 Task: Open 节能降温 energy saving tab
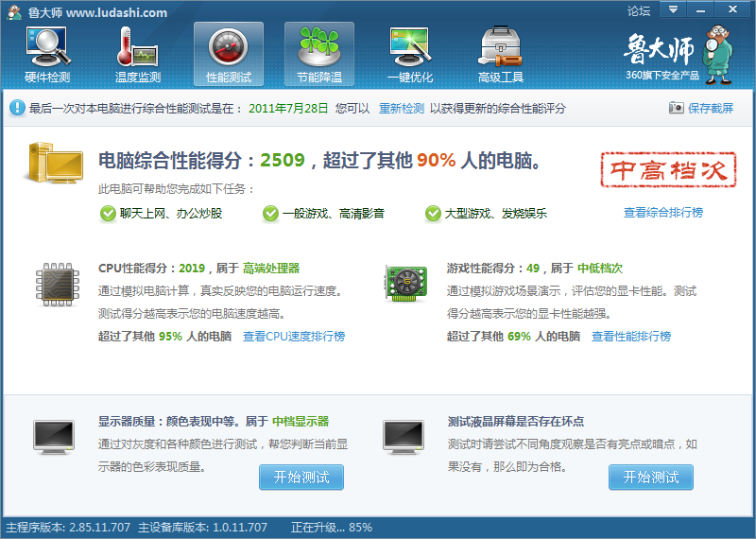[319, 55]
